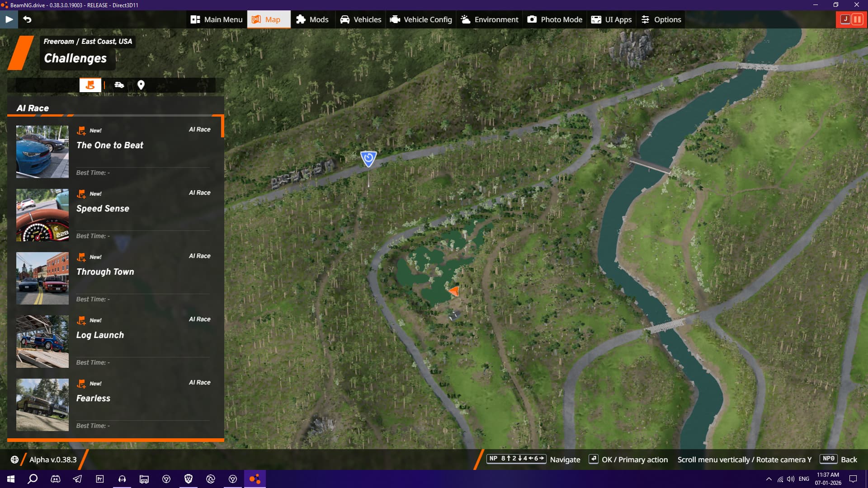Open the Options menu
Image resolution: width=868 pixels, height=488 pixels.
click(x=661, y=19)
